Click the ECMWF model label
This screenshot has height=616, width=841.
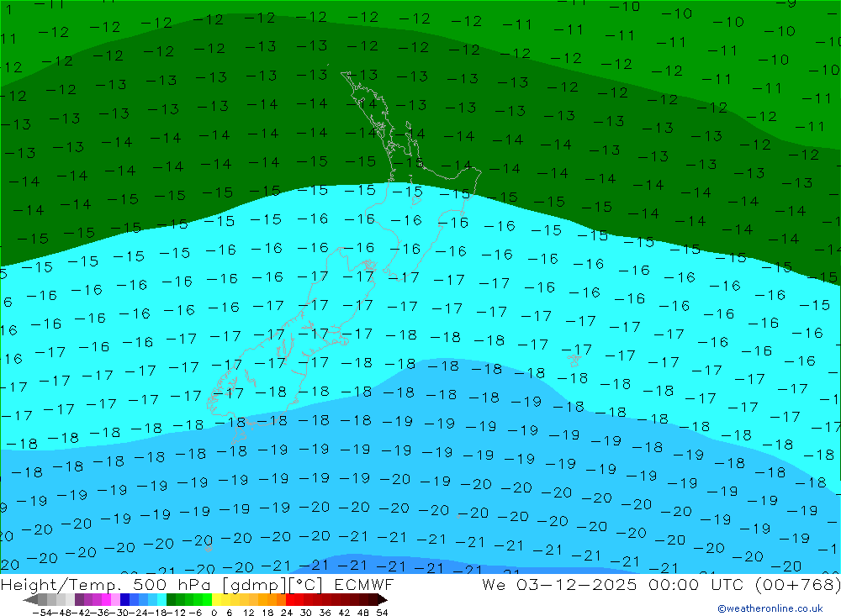(x=363, y=584)
